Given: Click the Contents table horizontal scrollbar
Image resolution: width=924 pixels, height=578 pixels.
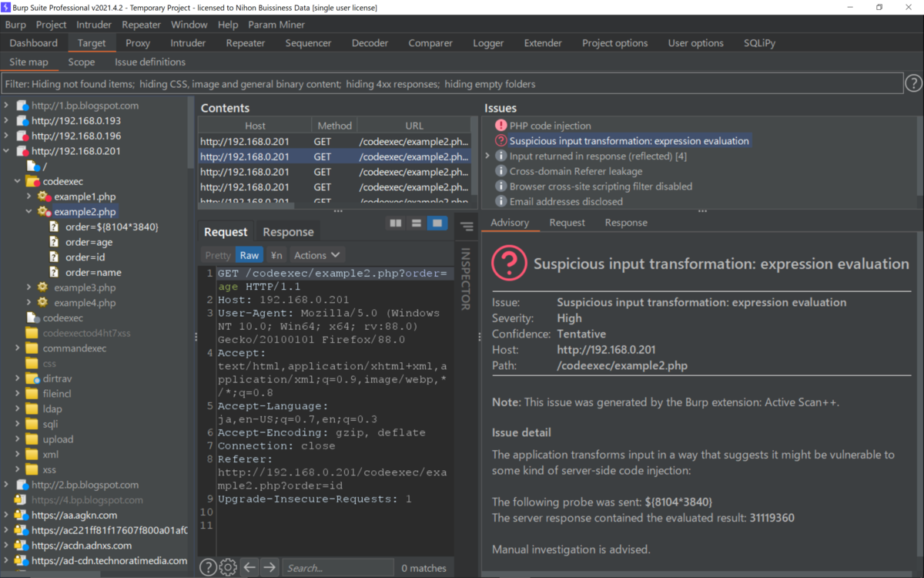Looking at the screenshot, I should pyautogui.click(x=247, y=206).
